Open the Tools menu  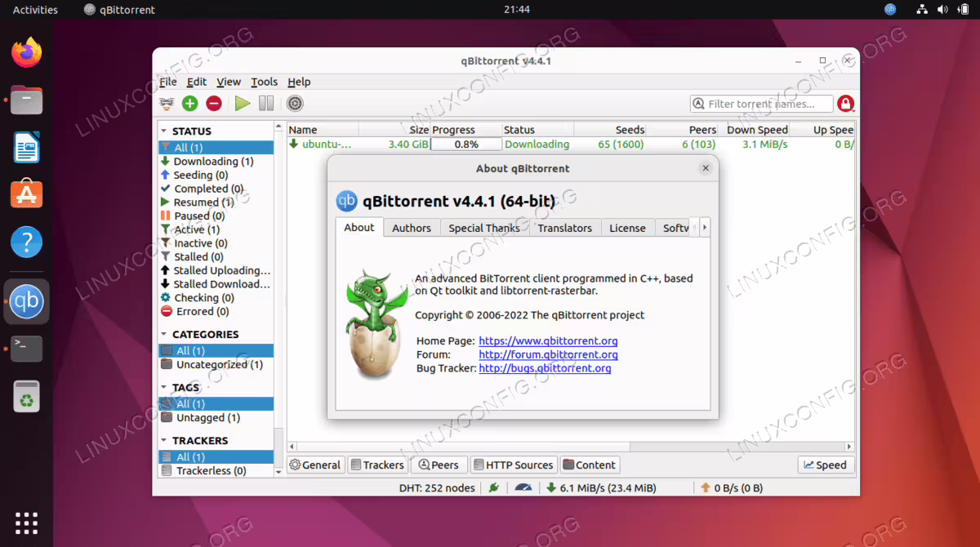click(264, 82)
